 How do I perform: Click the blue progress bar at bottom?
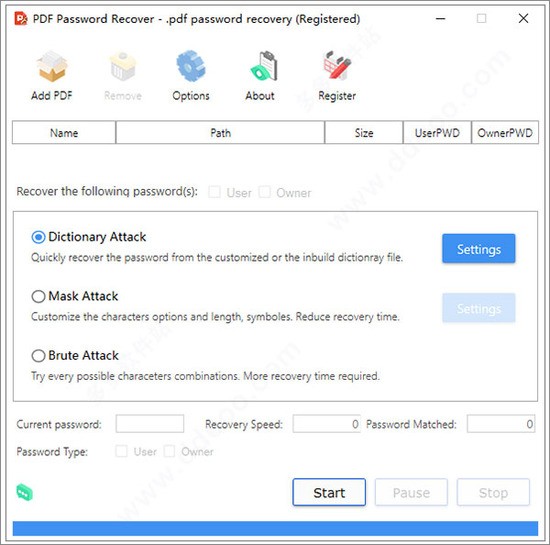point(275,529)
